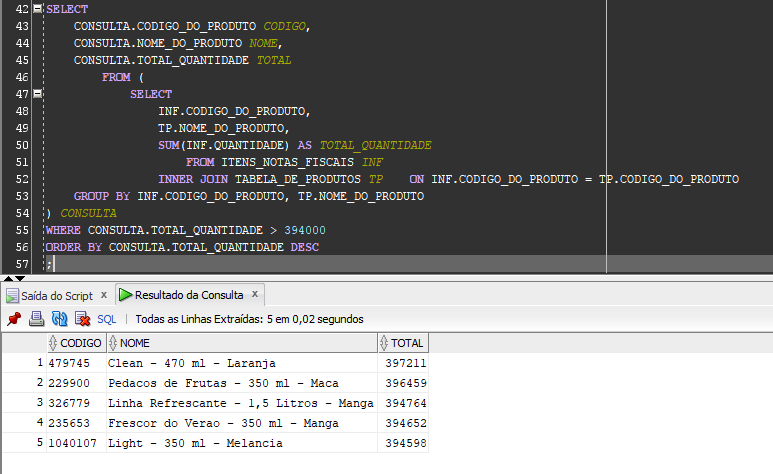This screenshot has width=773, height=474.
Task: Select the Frescor do Verao Manga cell
Action: pyautogui.click(x=212, y=423)
